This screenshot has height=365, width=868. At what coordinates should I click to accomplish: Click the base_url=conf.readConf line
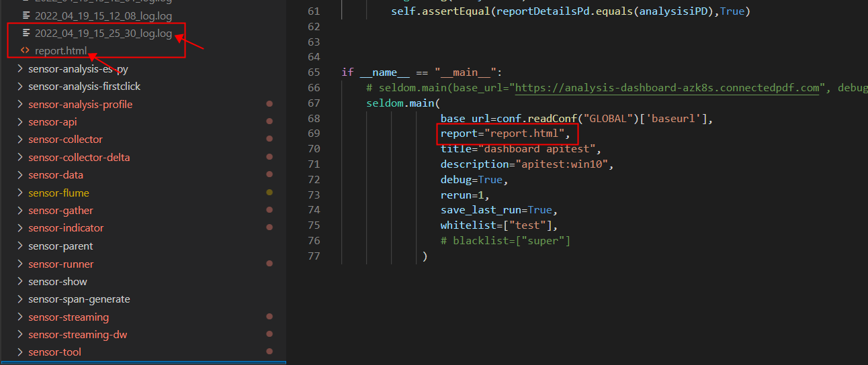576,119
